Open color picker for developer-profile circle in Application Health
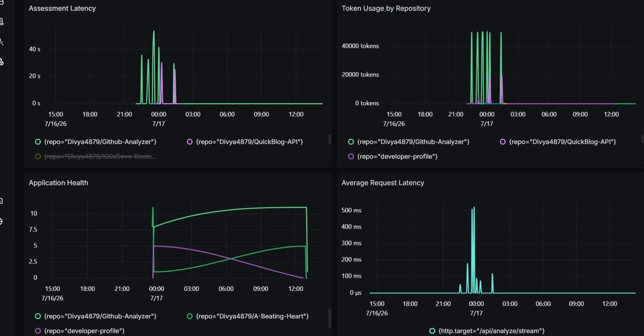 [x=38, y=331]
